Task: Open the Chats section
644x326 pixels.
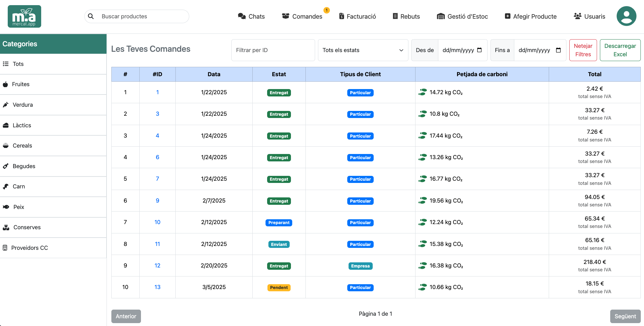Action: coord(251,16)
